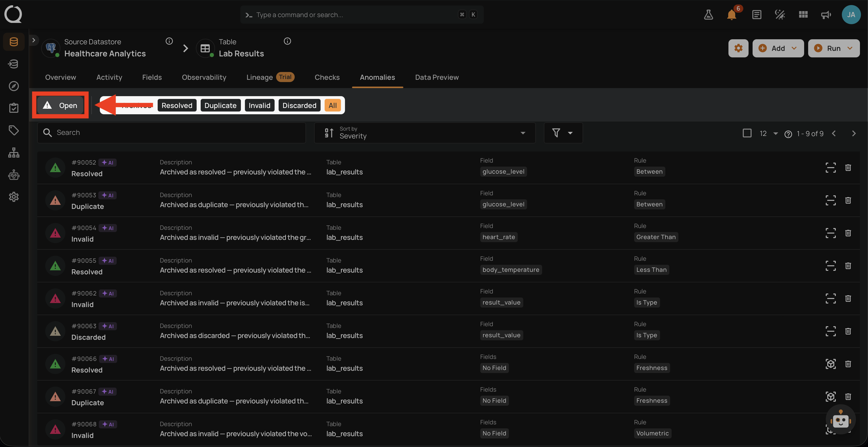Click the heart_rate field chip

click(x=499, y=237)
